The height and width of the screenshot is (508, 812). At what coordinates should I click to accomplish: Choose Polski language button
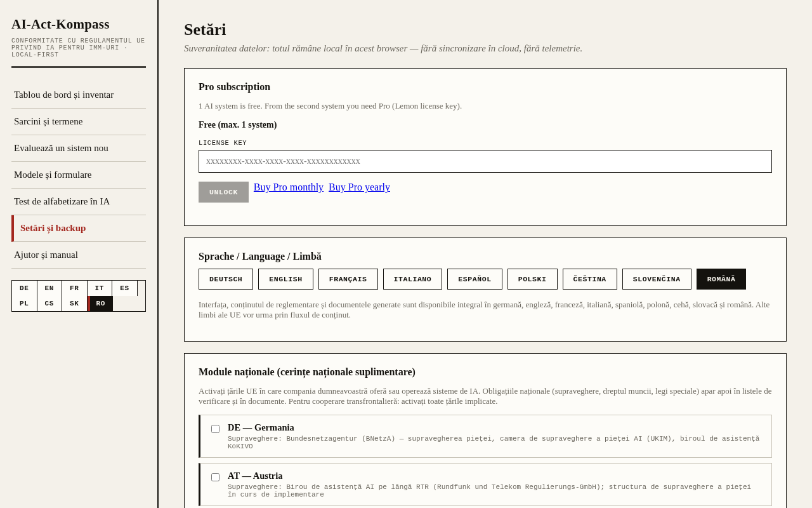(532, 279)
